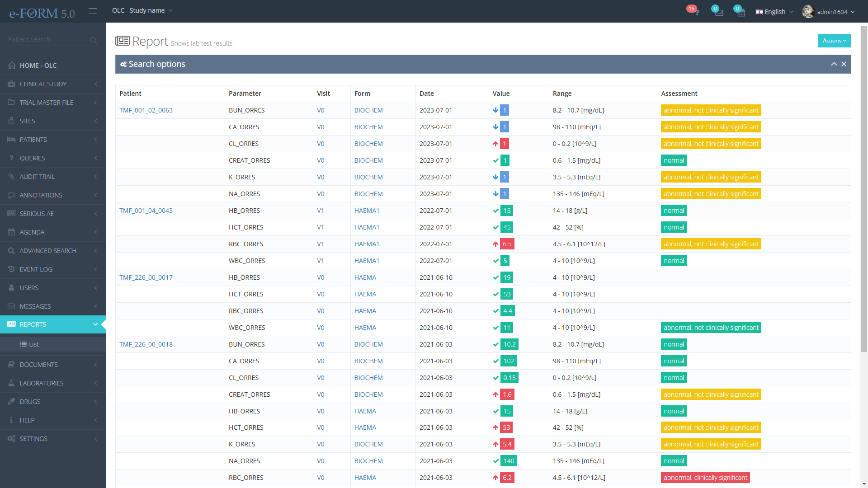This screenshot has height=488, width=868.
Task: Open the English language dropdown
Action: pyautogui.click(x=774, y=12)
